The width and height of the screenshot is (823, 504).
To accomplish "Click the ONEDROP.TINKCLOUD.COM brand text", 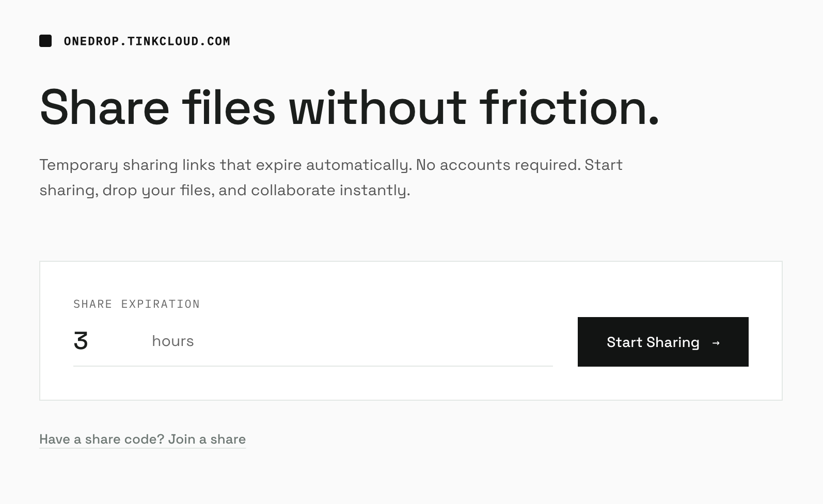I will coord(146,41).
